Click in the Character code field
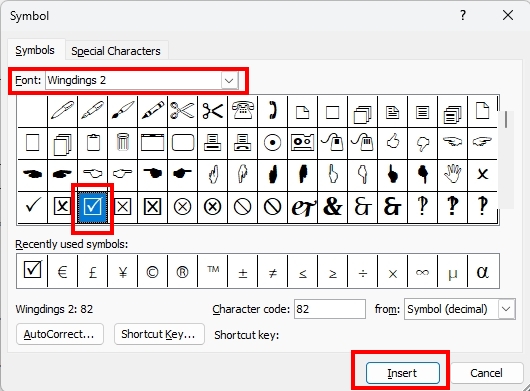Image resolution: width=530 pixels, height=391 pixels. click(330, 309)
